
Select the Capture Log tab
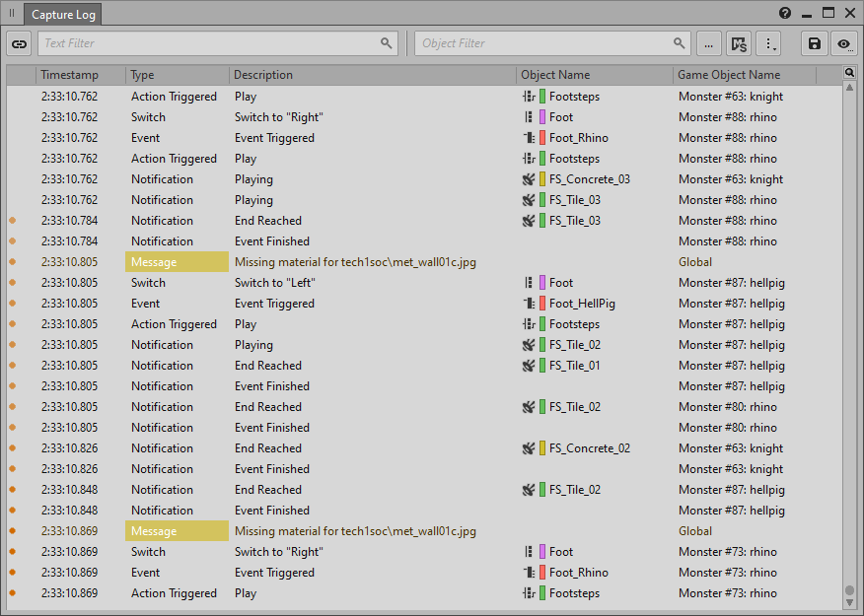[63, 15]
